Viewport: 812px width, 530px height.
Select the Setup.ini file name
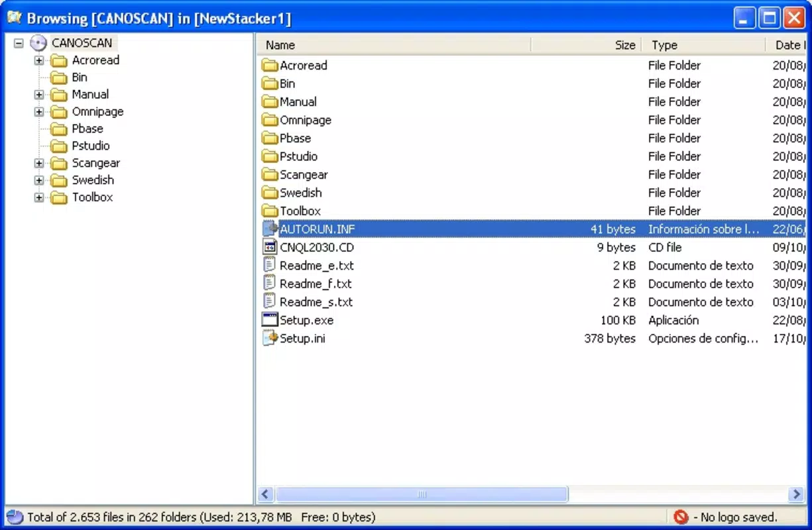[x=302, y=338]
